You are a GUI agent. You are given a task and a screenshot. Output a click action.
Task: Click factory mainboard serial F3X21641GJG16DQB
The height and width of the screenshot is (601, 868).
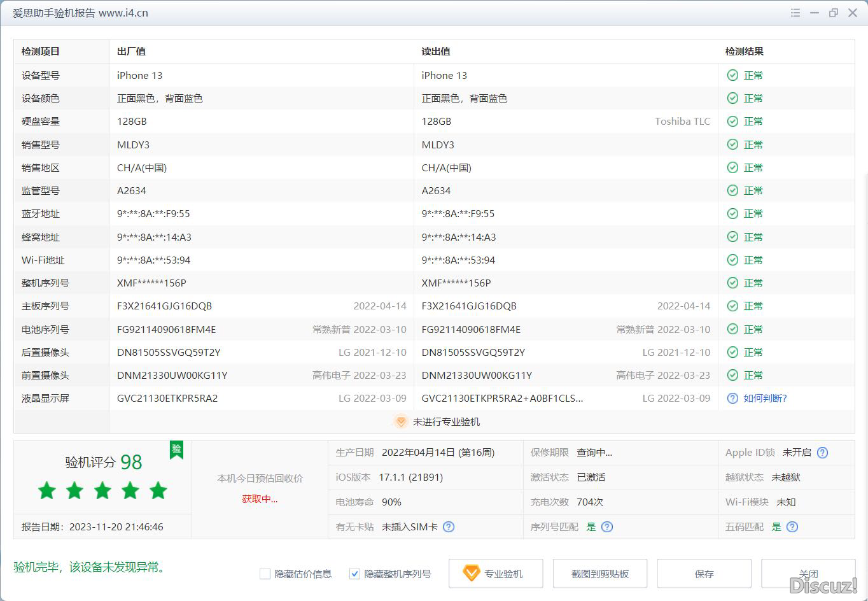(x=164, y=306)
